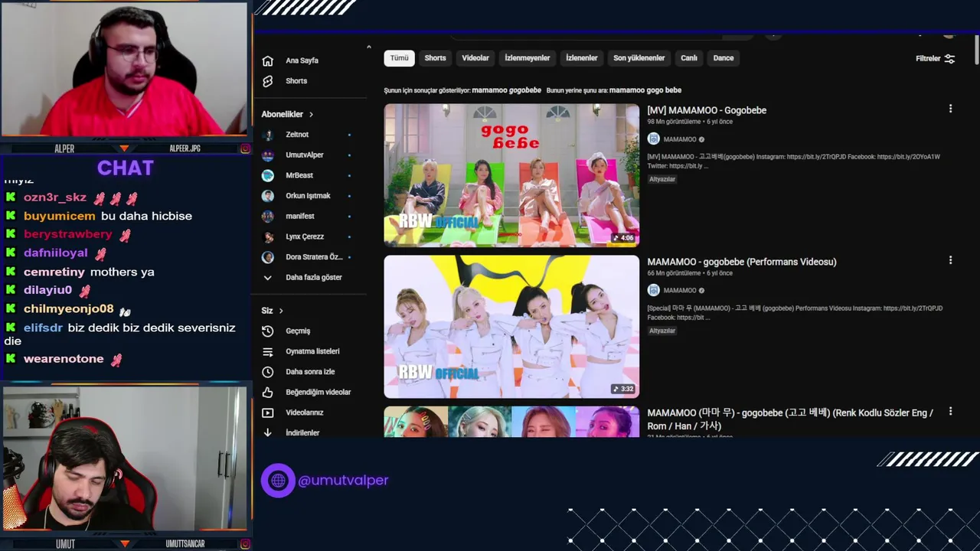Click chat username chilmyeonjo08
The width and height of the screenshot is (980, 551).
69,309
